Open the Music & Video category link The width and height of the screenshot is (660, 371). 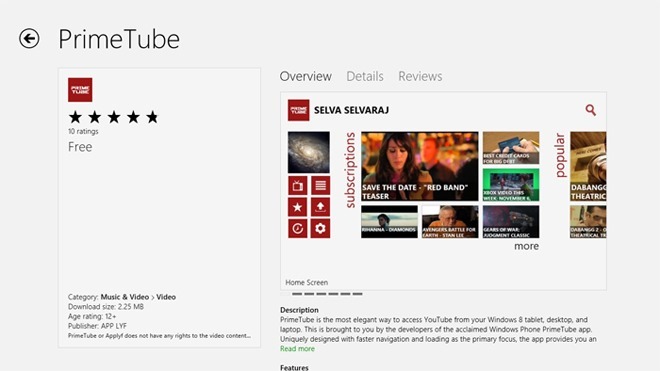(125, 297)
